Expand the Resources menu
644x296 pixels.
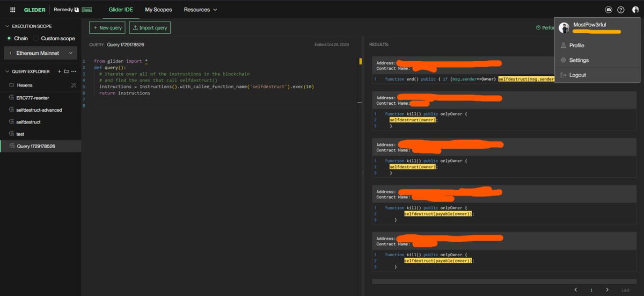200,10
